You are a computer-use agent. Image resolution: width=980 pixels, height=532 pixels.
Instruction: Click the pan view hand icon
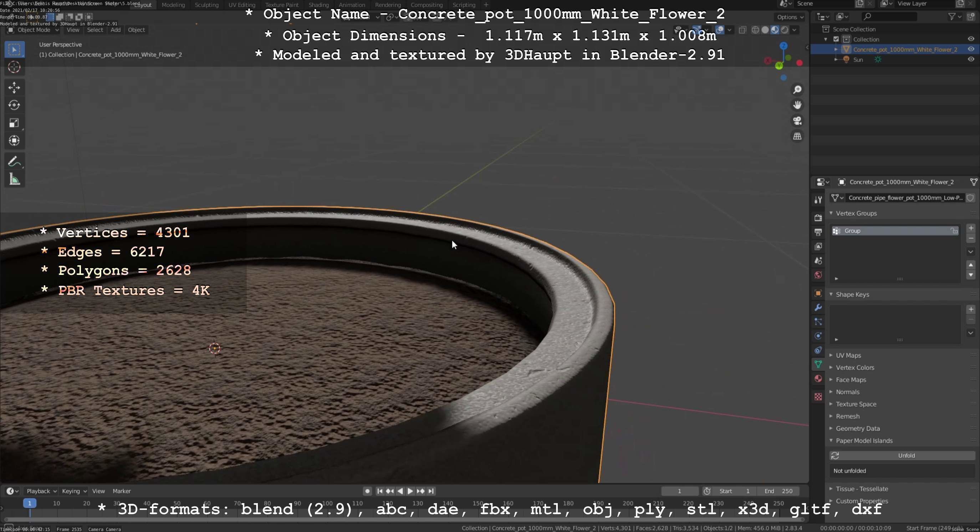[797, 105]
